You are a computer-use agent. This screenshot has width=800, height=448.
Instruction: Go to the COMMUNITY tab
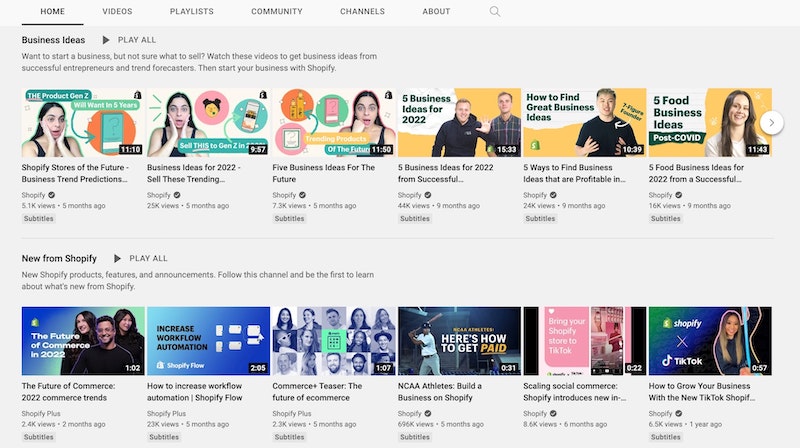[277, 11]
